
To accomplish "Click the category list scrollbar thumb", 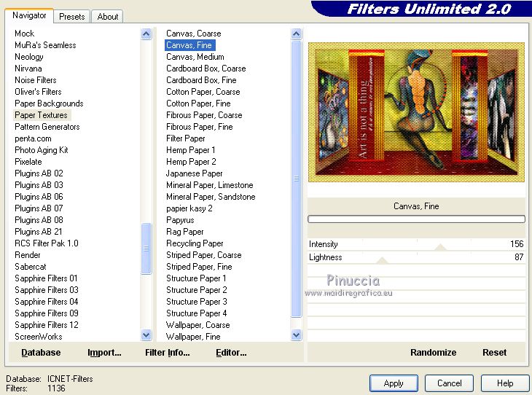I will point(146,249).
